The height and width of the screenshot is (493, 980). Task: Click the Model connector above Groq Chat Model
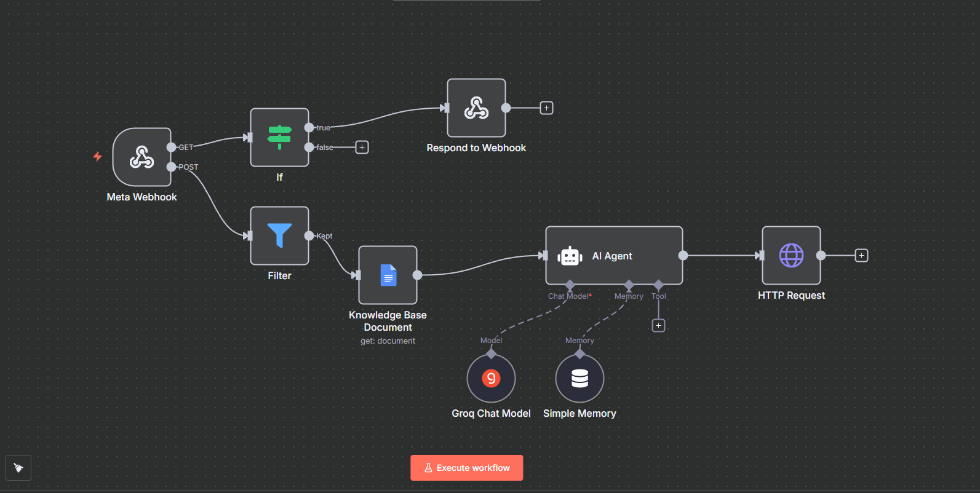point(491,353)
